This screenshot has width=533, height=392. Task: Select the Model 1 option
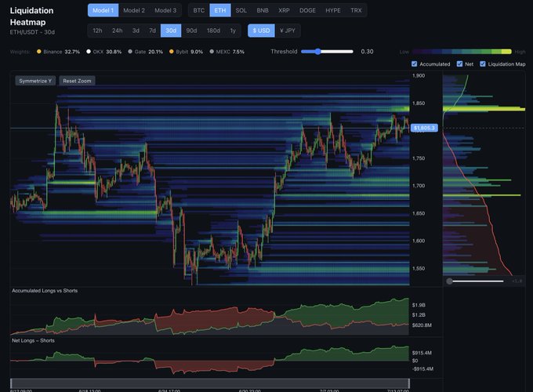tap(103, 10)
